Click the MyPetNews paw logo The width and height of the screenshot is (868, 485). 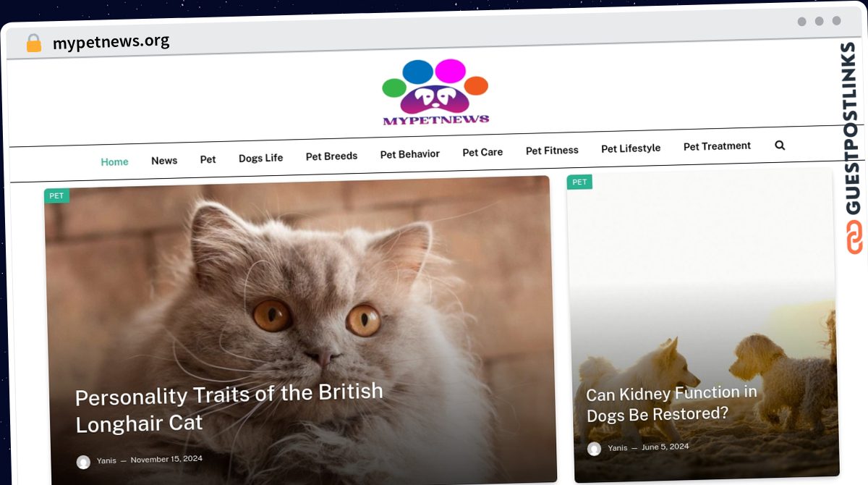435,92
